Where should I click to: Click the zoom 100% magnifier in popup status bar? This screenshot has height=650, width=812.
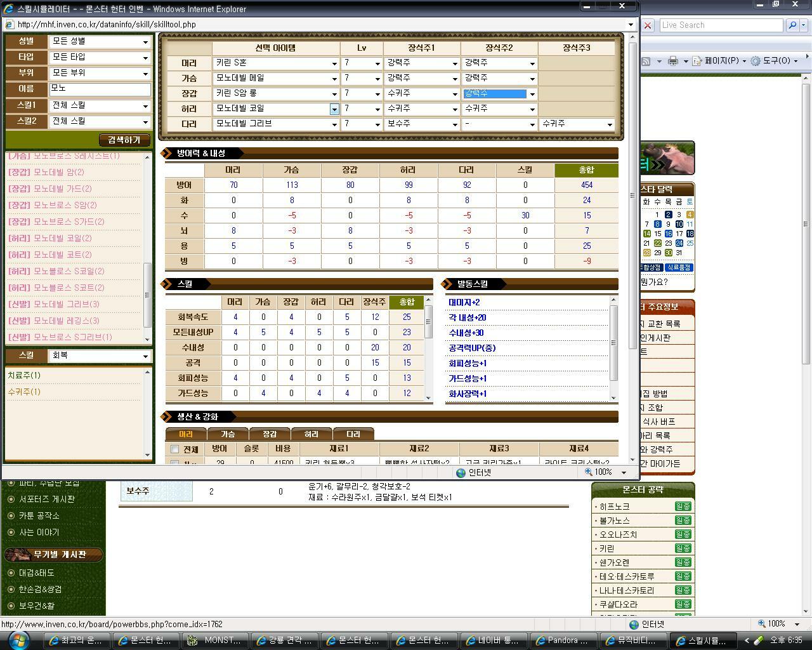coord(589,472)
